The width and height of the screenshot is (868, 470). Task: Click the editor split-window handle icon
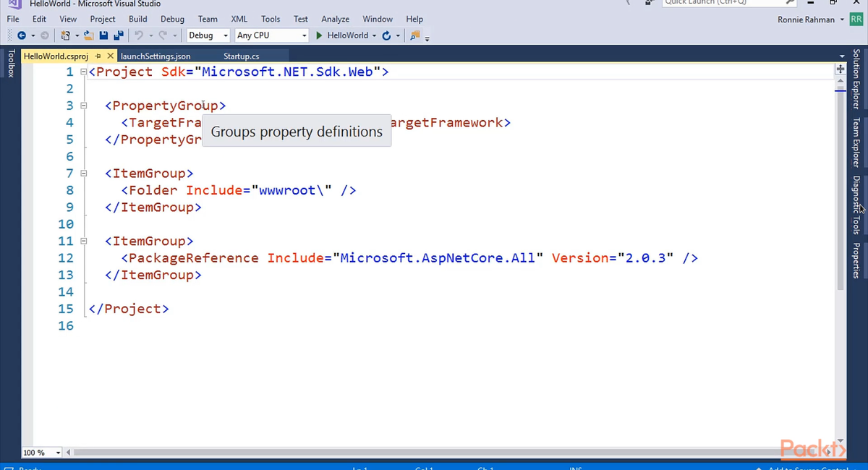click(x=841, y=70)
